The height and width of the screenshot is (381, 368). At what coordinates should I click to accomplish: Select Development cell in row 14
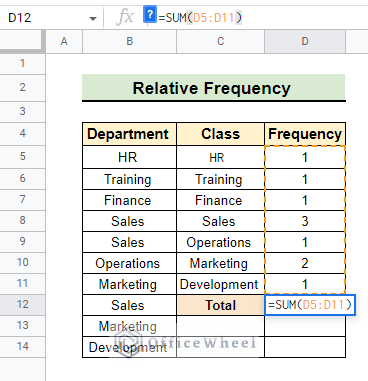point(129,347)
